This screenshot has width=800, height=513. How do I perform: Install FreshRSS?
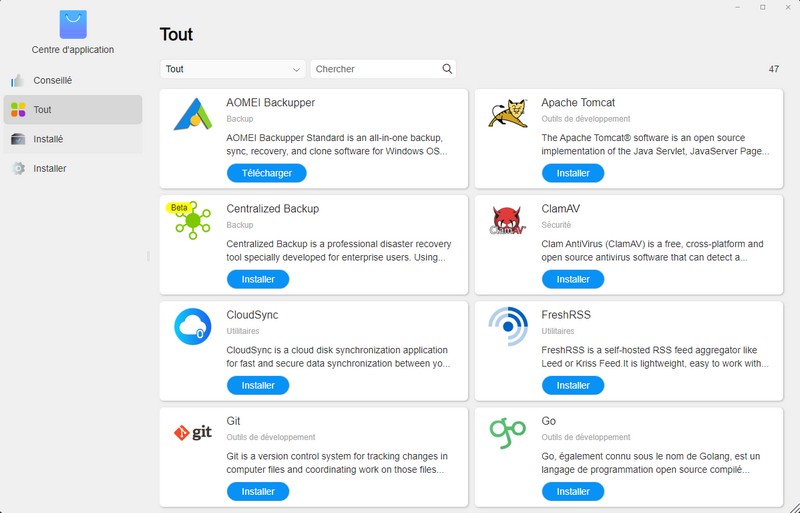tap(572, 385)
